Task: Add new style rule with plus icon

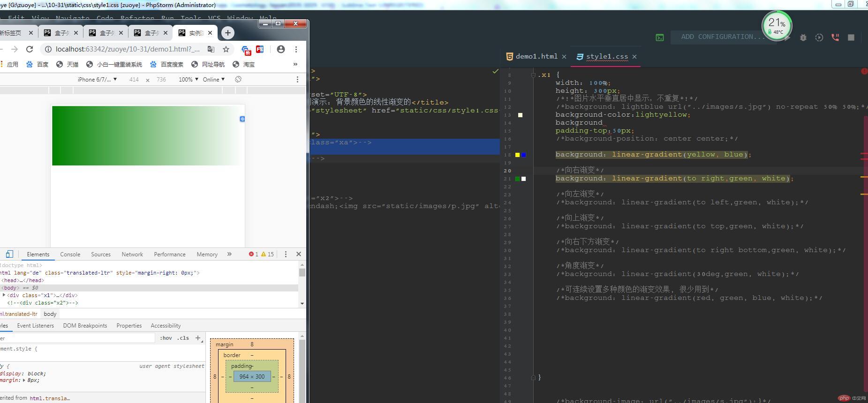Action: click(x=198, y=338)
